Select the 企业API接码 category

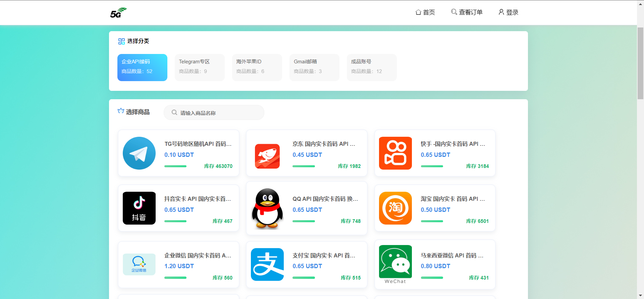click(x=142, y=67)
